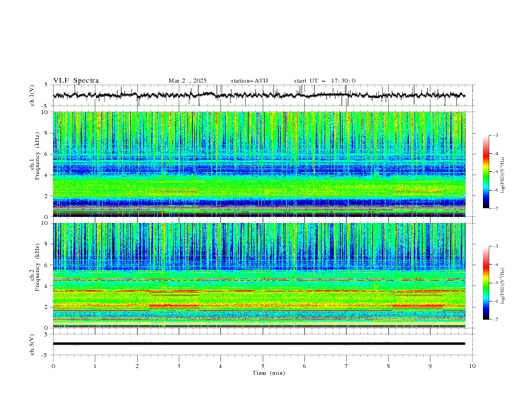Click the '-5' tick of the ch.3(V) axis

tap(46, 355)
